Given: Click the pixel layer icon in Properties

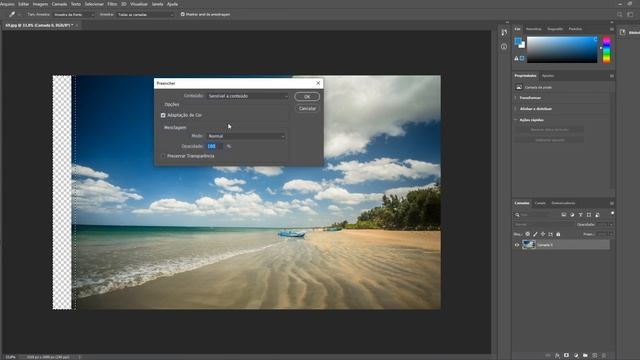Looking at the screenshot, I should click(x=519, y=87).
